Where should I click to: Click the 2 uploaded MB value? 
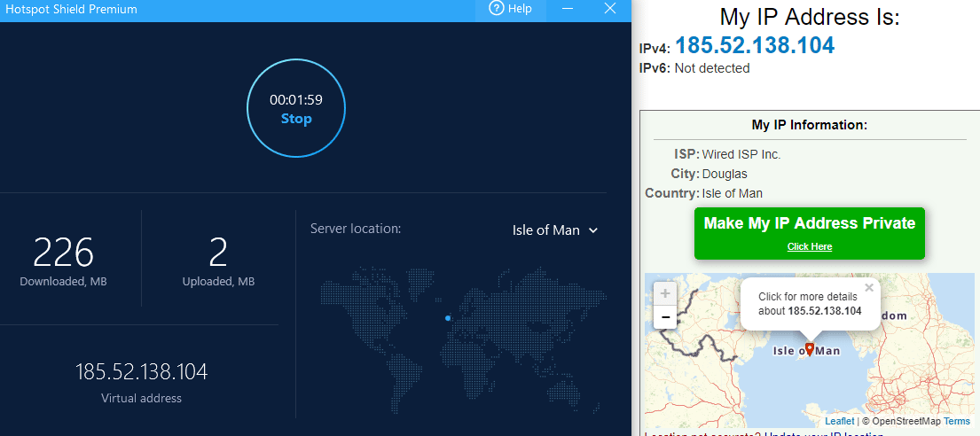click(x=218, y=253)
